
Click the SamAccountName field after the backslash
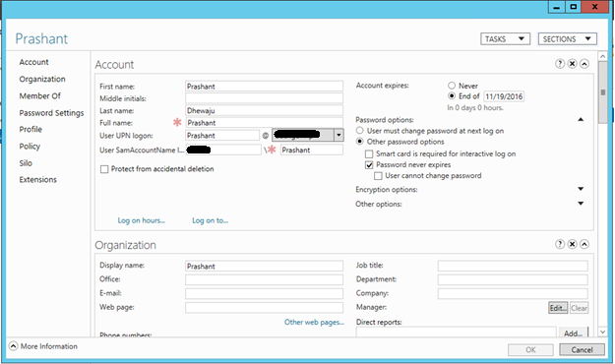[311, 150]
